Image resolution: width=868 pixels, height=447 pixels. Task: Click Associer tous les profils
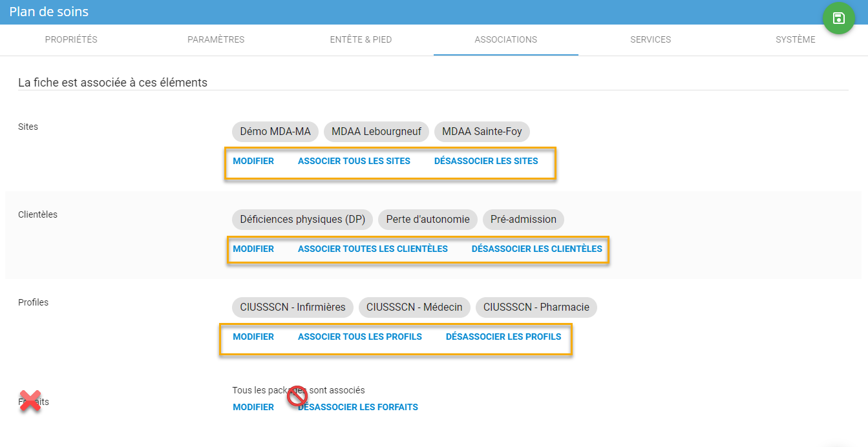tap(359, 337)
